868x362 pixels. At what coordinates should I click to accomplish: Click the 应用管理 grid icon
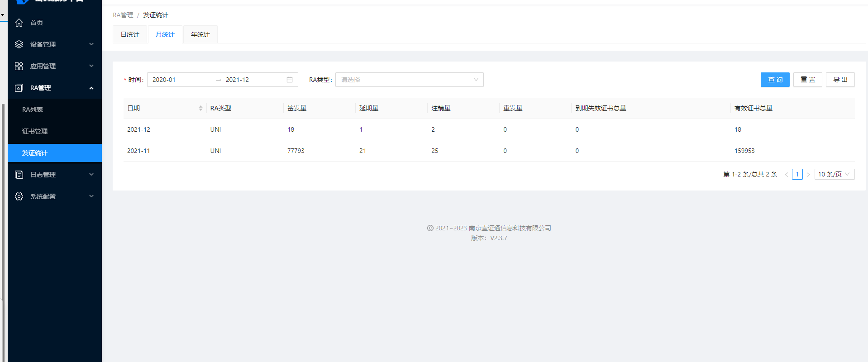[x=19, y=66]
